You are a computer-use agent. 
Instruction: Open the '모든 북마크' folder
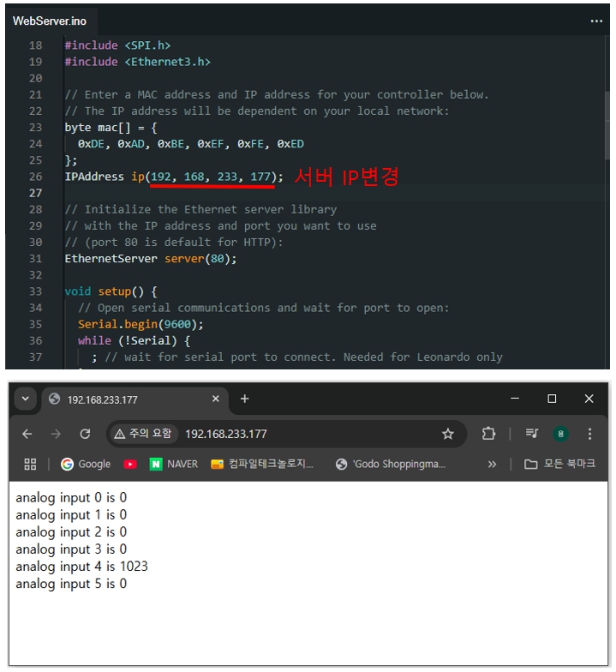559,465
